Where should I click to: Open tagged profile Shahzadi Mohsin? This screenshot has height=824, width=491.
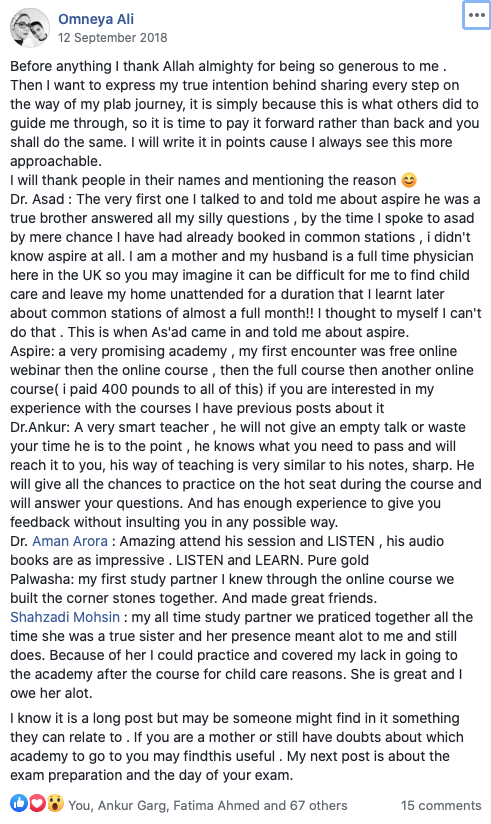pos(65,616)
